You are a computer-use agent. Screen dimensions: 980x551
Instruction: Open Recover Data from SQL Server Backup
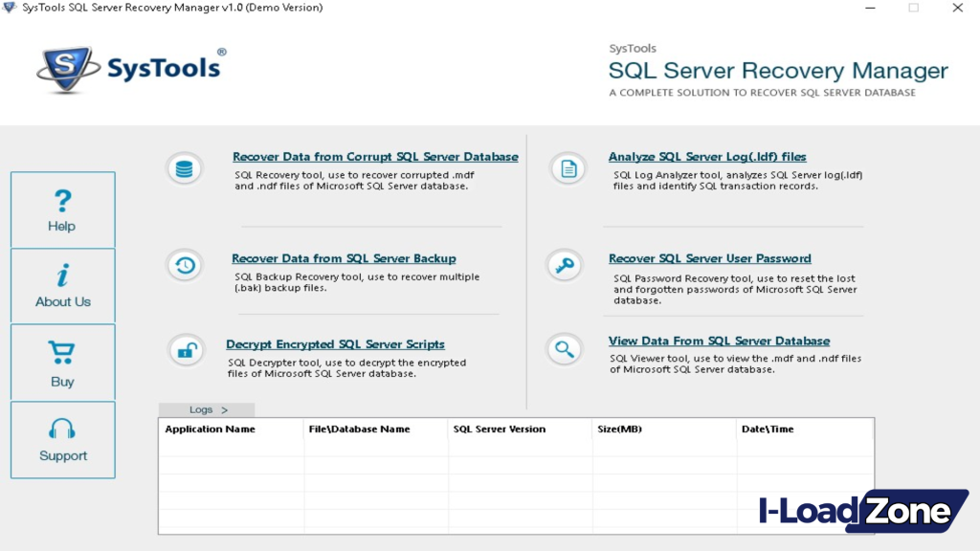343,257
